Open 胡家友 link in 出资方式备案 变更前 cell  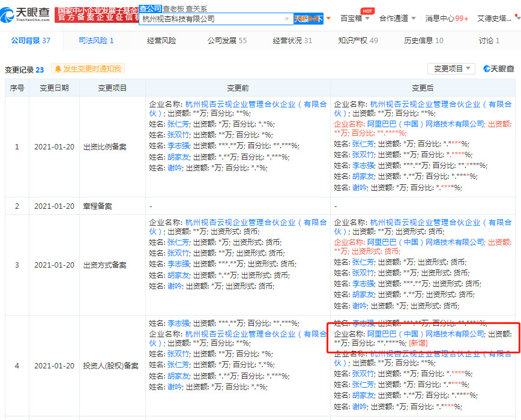point(178,275)
